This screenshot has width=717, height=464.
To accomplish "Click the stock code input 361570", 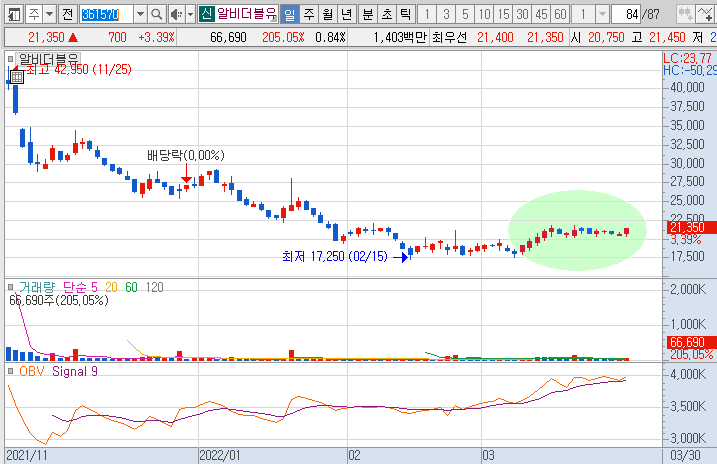I will [x=107, y=15].
